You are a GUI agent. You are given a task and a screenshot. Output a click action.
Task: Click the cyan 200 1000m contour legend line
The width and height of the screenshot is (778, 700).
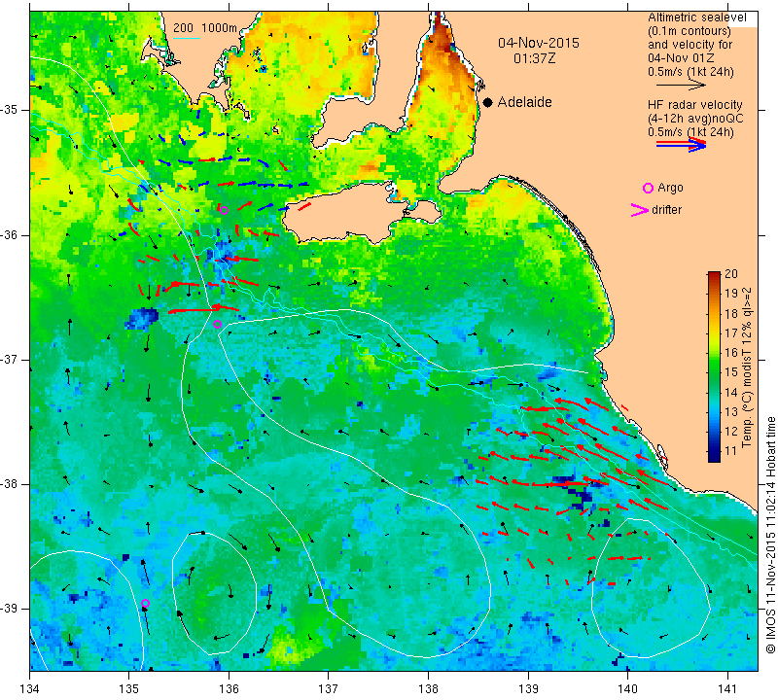pos(187,38)
